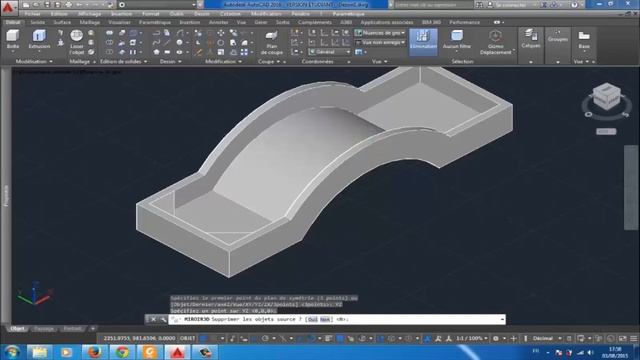Open Firefox from the taskbar
The image size is (640, 360).
tap(94, 352)
